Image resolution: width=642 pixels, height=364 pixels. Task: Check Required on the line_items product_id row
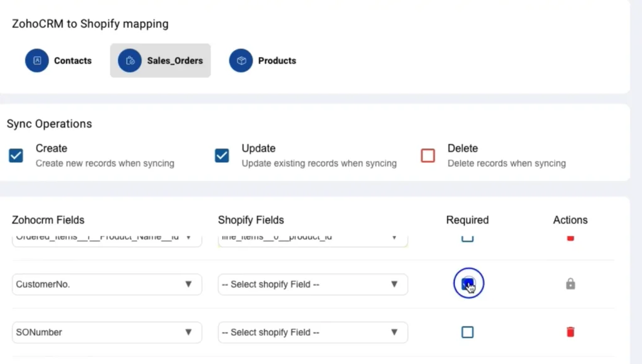(x=467, y=237)
